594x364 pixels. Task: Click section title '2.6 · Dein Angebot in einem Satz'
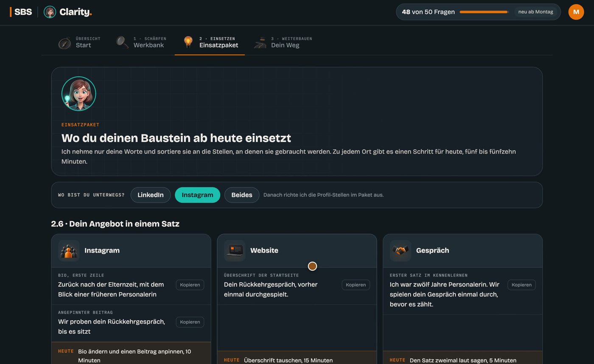[x=115, y=224]
